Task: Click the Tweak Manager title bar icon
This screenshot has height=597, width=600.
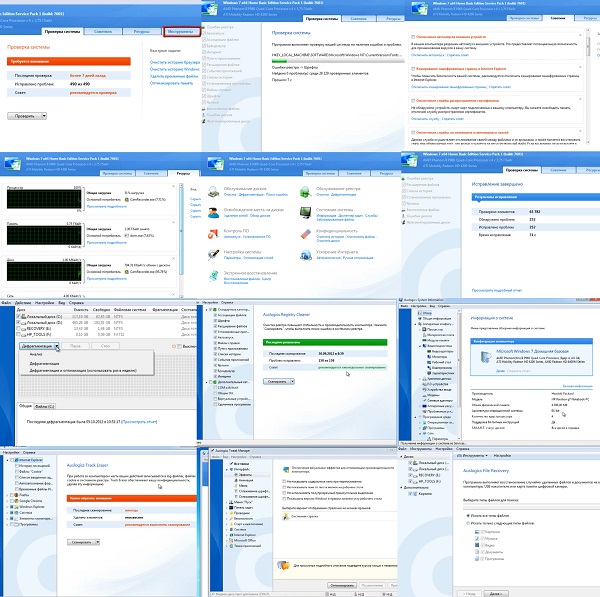Action: (212, 451)
